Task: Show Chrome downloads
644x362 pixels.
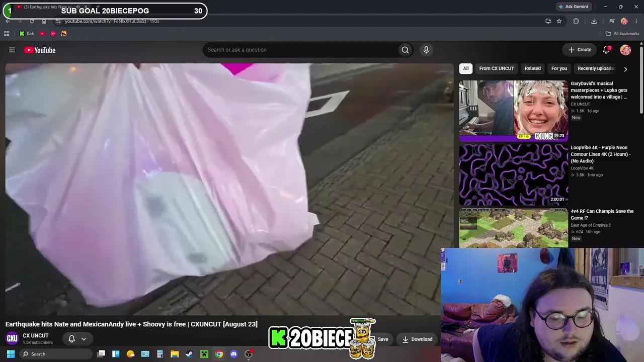Action: point(594,21)
